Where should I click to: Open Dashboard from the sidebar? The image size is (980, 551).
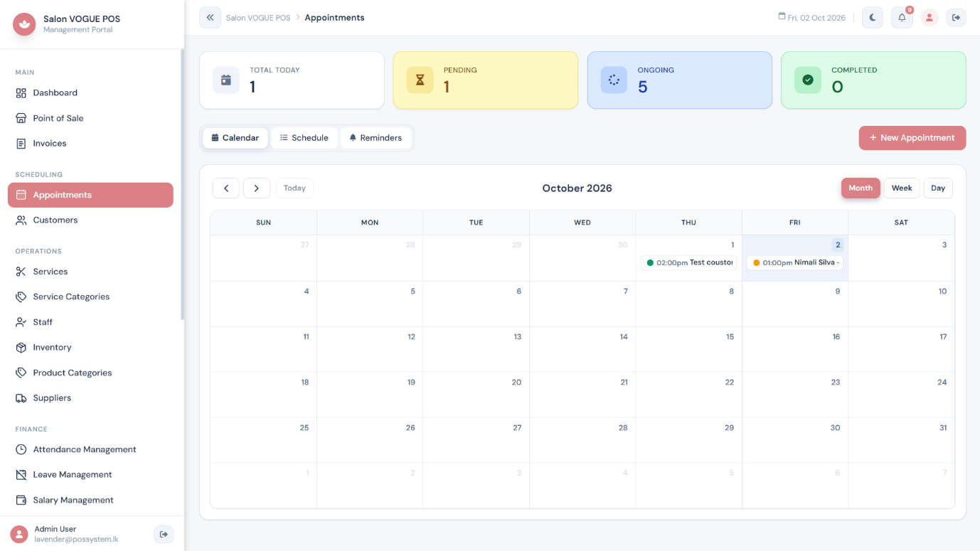point(90,92)
